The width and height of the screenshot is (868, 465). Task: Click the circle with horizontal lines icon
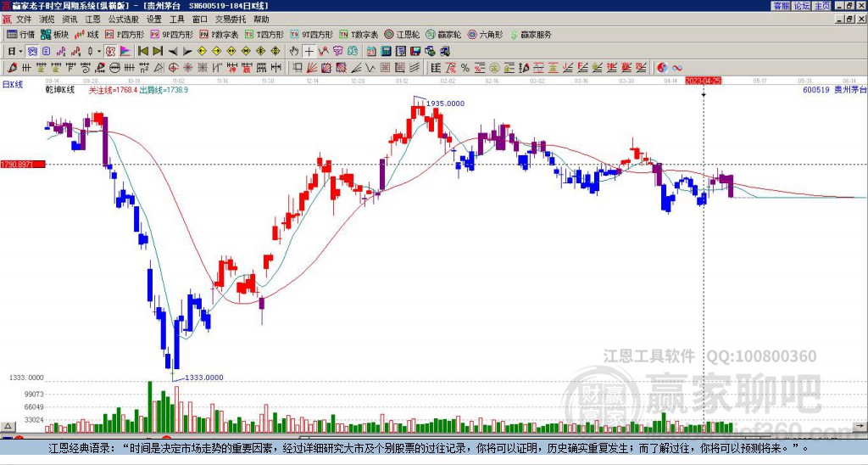tap(114, 68)
